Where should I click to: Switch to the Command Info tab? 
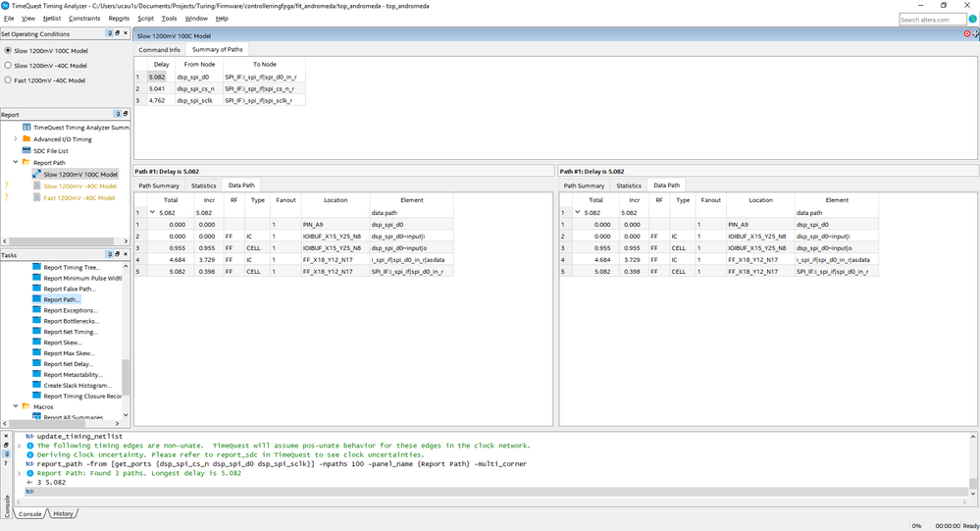click(x=159, y=49)
